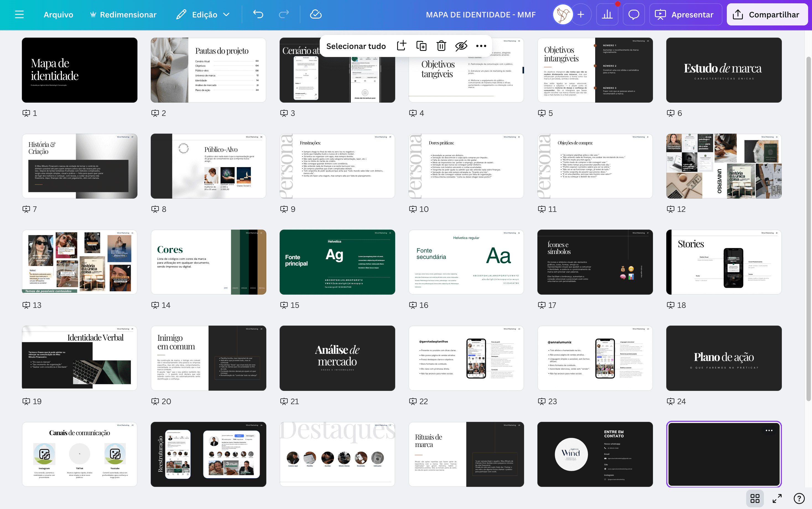Open the Redimensionar menu
The height and width of the screenshot is (509, 812).
[123, 14]
